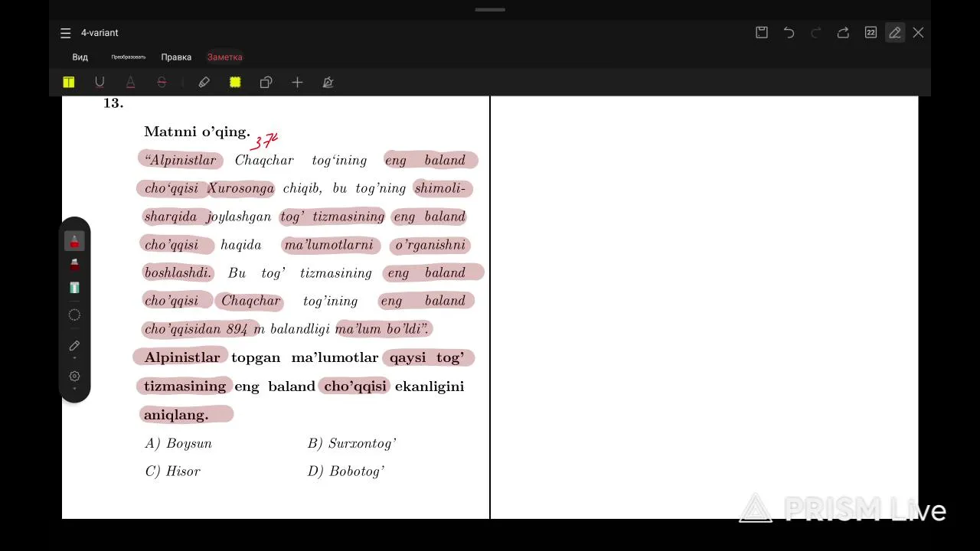Select the yellow text highlight tool

click(x=69, y=83)
